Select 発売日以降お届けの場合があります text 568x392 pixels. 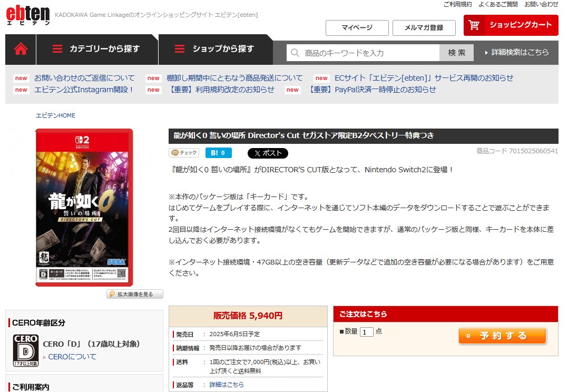[255, 348]
